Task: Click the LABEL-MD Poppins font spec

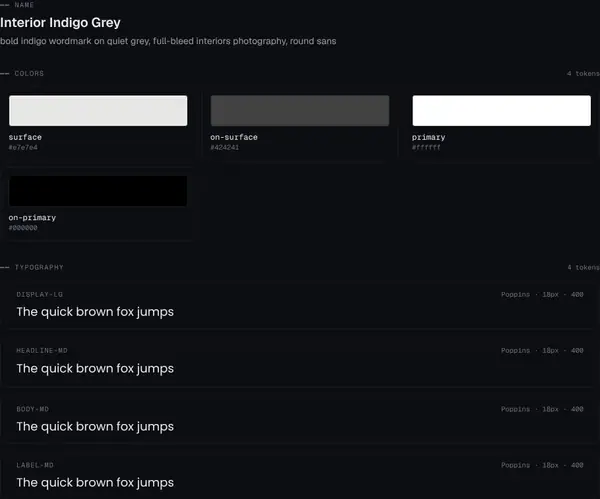Action: [x=542, y=465]
